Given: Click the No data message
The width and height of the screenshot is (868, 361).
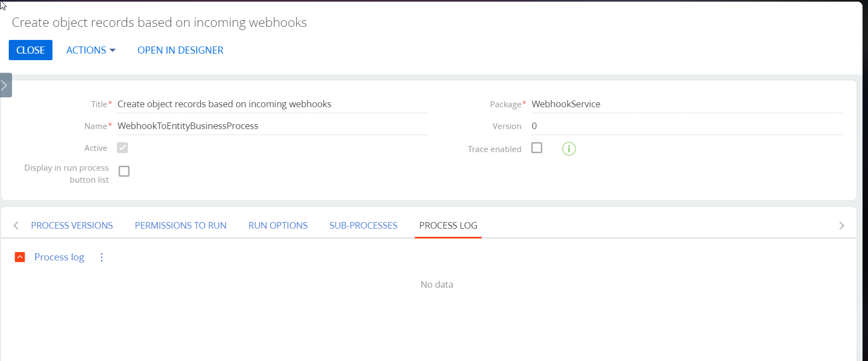Looking at the screenshot, I should coord(437,284).
